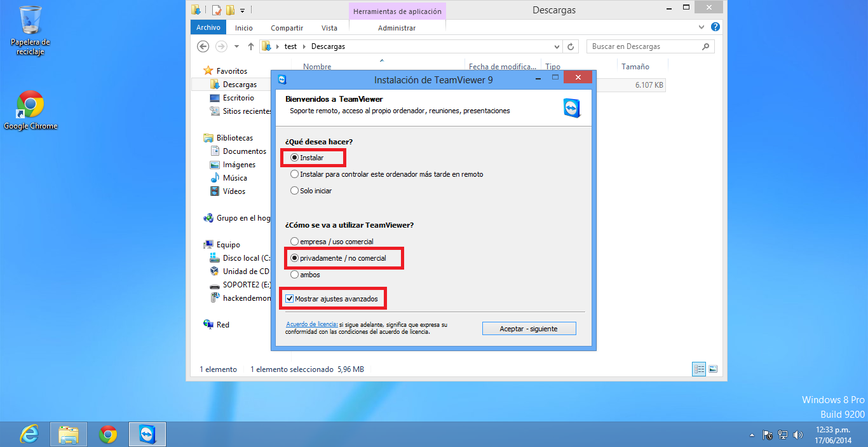The width and height of the screenshot is (868, 447).
Task: Open Explorer help question mark
Action: pos(715,27)
